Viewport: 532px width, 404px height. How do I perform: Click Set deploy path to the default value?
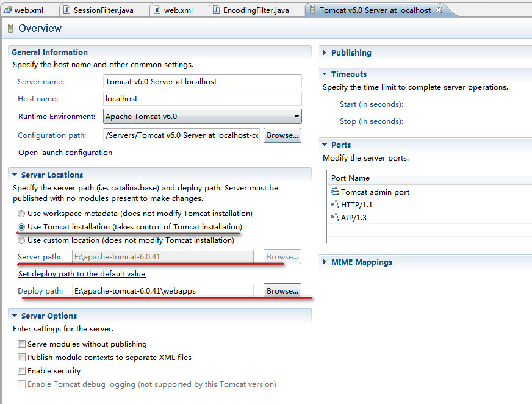coord(82,273)
